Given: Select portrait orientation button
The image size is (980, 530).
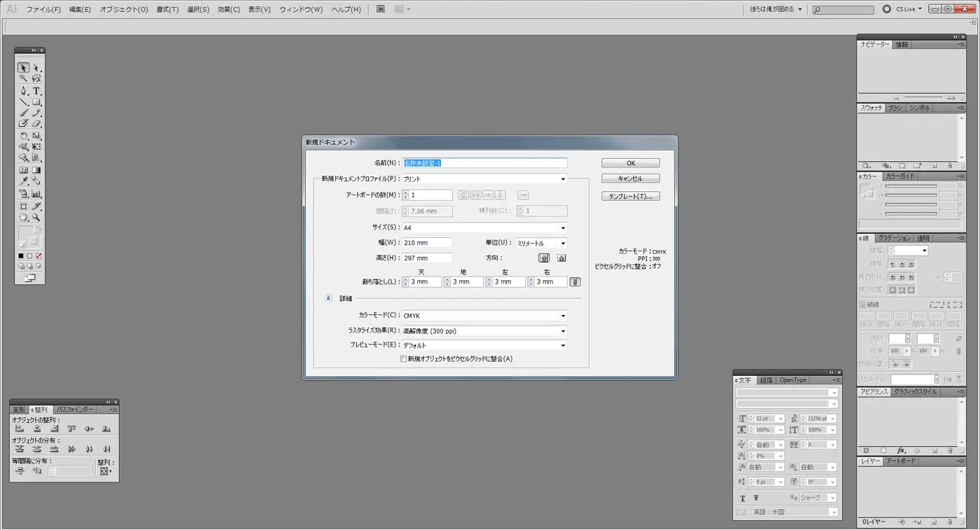Looking at the screenshot, I should tap(545, 258).
